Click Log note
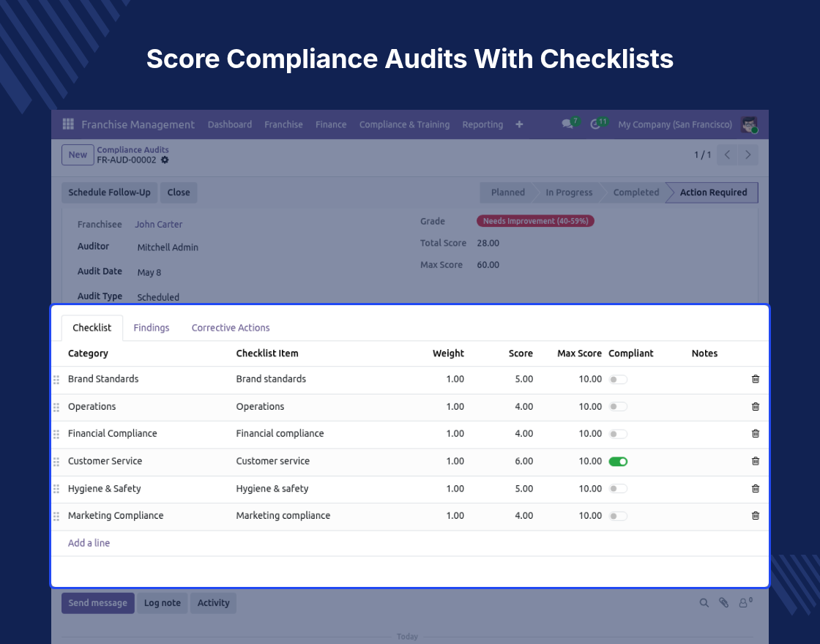Screen dimensions: 820x644 [162, 603]
